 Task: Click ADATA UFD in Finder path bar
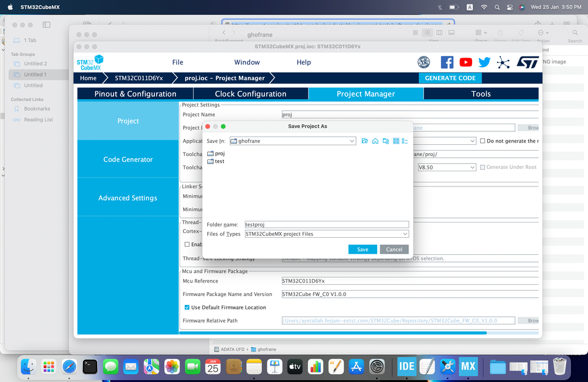229,349
